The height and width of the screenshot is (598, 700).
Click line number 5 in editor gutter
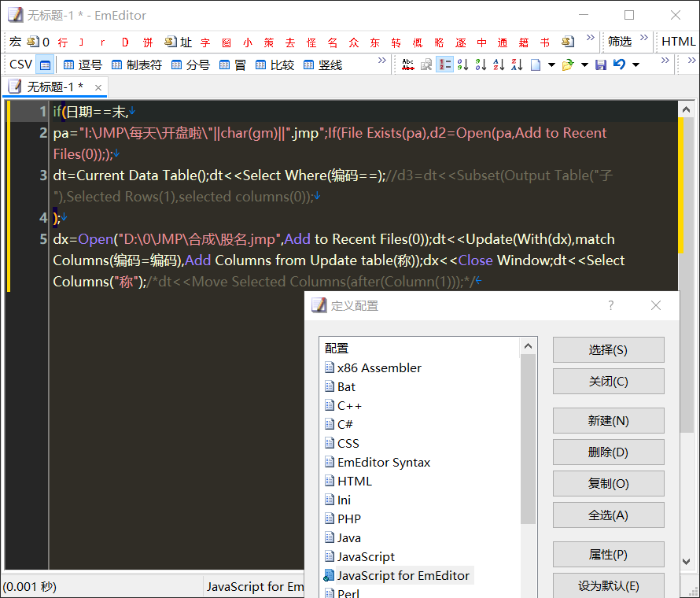coord(43,239)
